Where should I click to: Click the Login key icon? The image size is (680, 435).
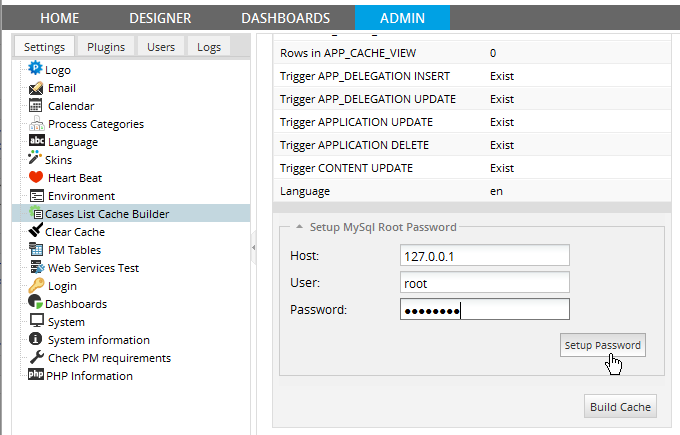coord(37,286)
